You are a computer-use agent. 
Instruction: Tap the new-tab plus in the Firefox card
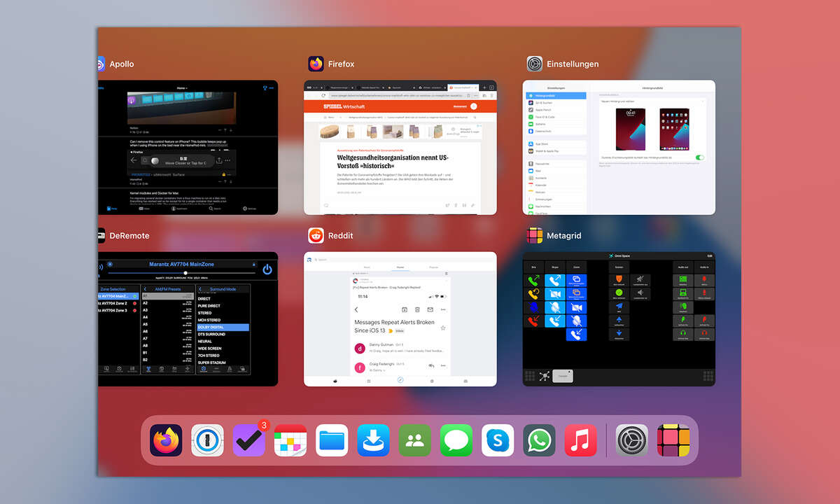point(484,87)
